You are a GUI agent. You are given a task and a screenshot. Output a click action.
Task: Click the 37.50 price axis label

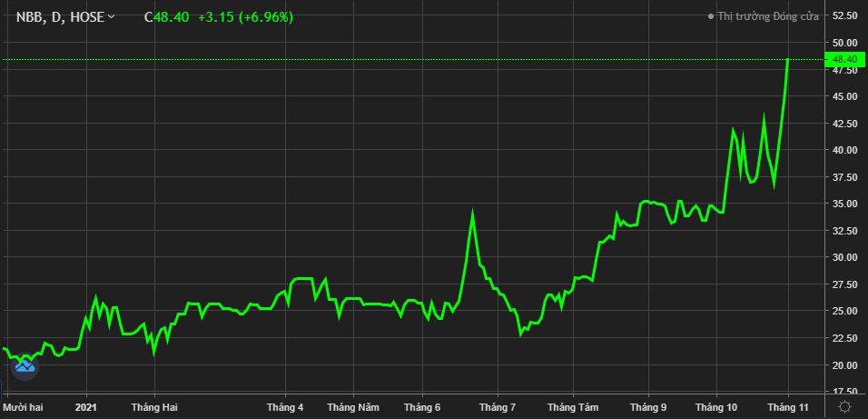tap(844, 177)
